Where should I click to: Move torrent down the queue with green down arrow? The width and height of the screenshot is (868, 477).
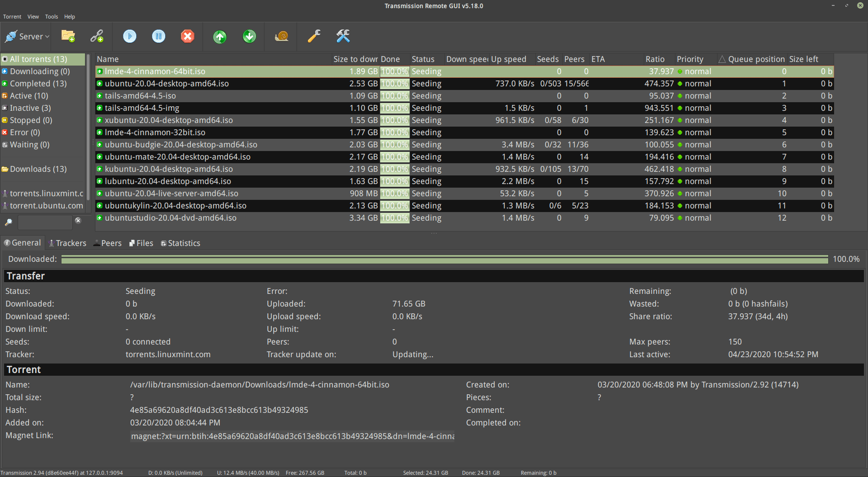(x=249, y=36)
